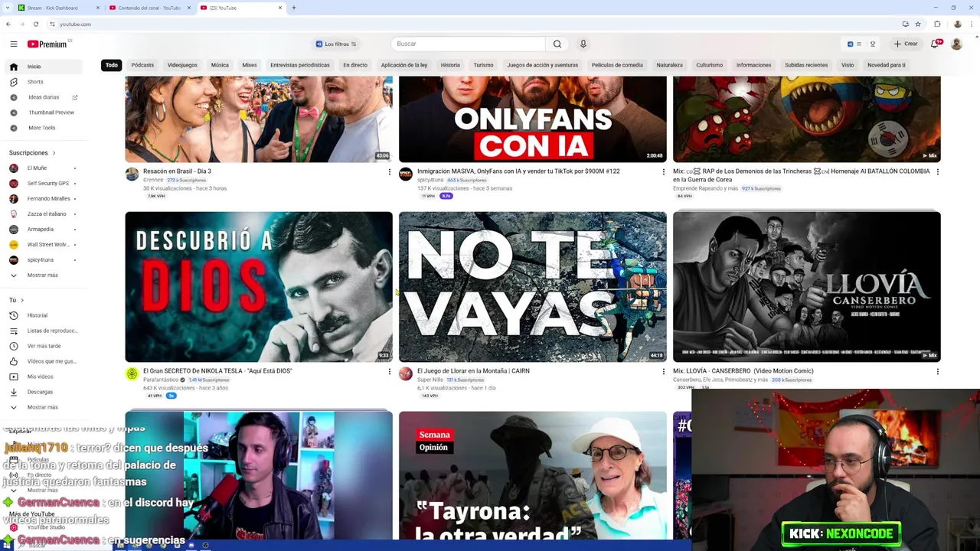Screen dimensions: 980x551
Task: Open Ver más tarde in sidebar
Action: coord(44,346)
